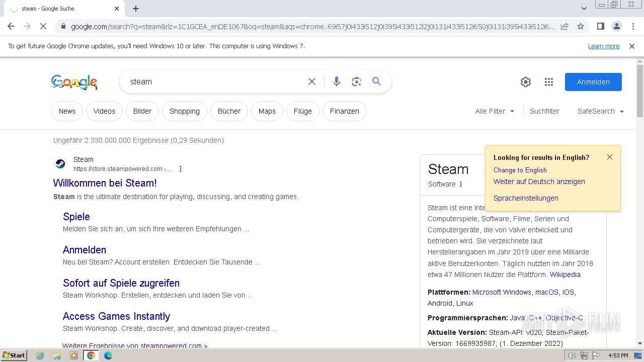Switch to Flüge results
644x362 pixels.
tap(303, 111)
